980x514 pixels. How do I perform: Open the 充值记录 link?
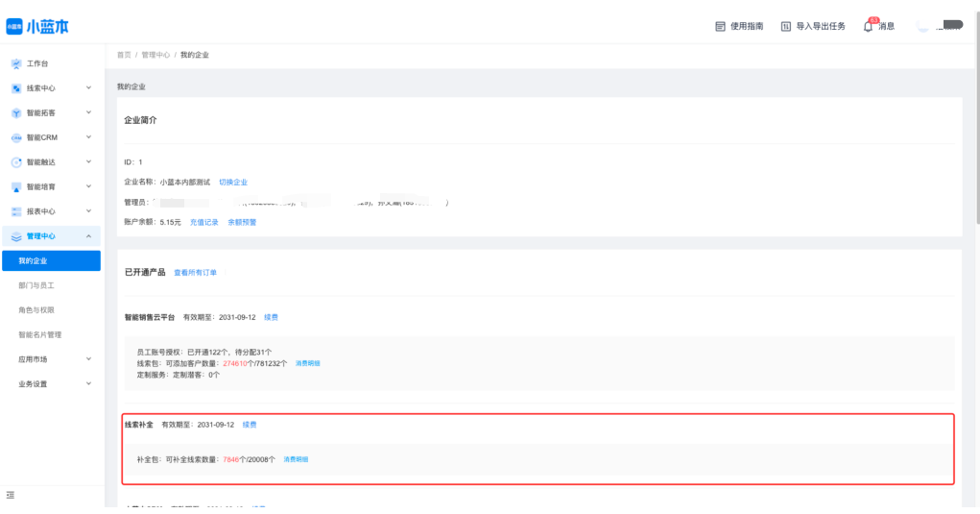[204, 222]
